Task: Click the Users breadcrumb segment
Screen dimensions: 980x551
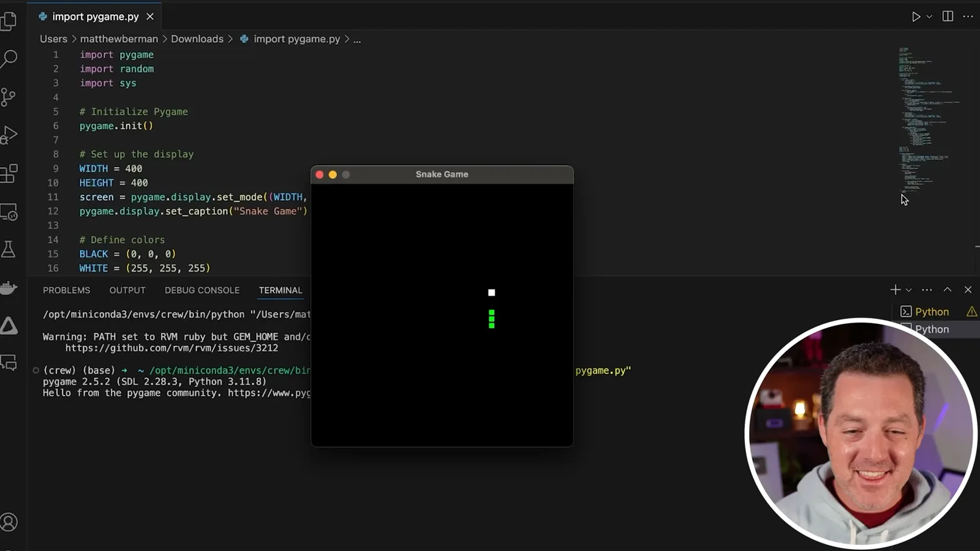Action: tap(54, 39)
